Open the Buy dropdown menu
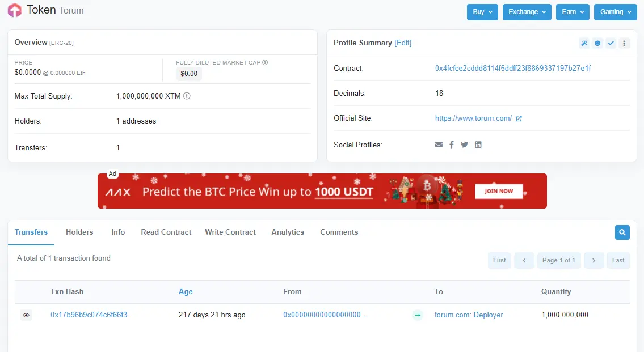This screenshot has width=644, height=352. (x=482, y=12)
